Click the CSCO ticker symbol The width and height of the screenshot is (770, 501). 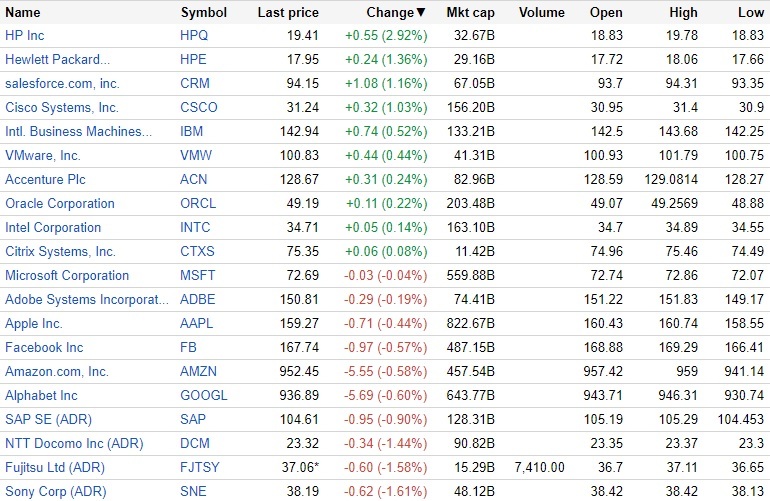[198, 107]
